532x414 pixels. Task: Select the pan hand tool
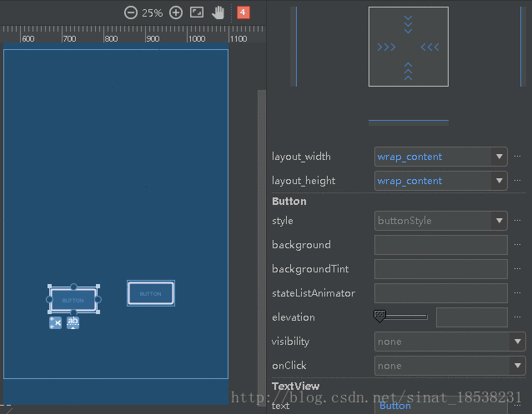218,12
